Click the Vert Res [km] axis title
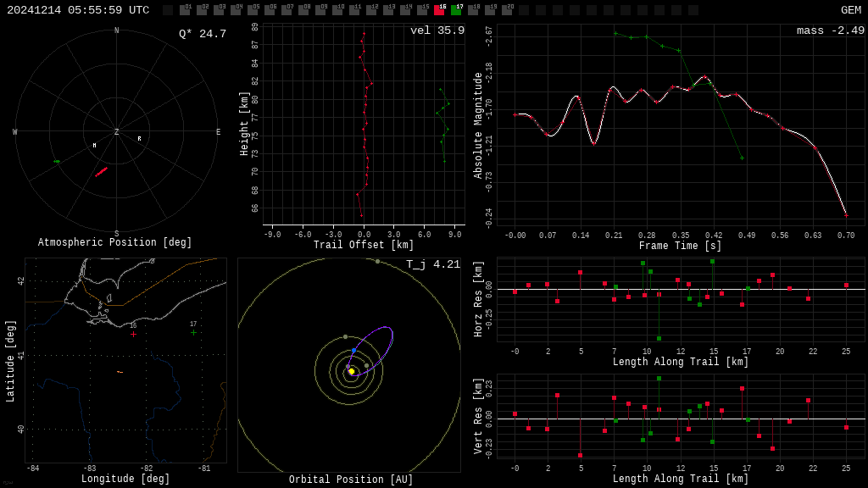 478,416
